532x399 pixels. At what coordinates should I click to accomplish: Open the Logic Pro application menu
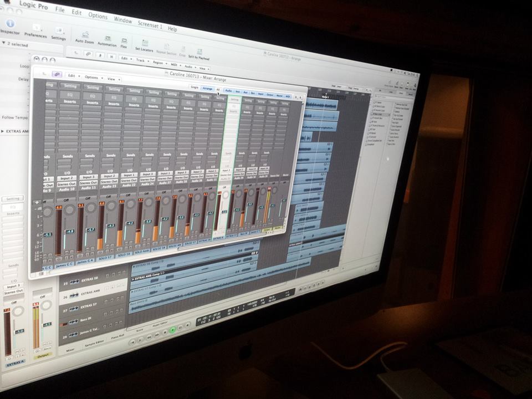(x=33, y=6)
